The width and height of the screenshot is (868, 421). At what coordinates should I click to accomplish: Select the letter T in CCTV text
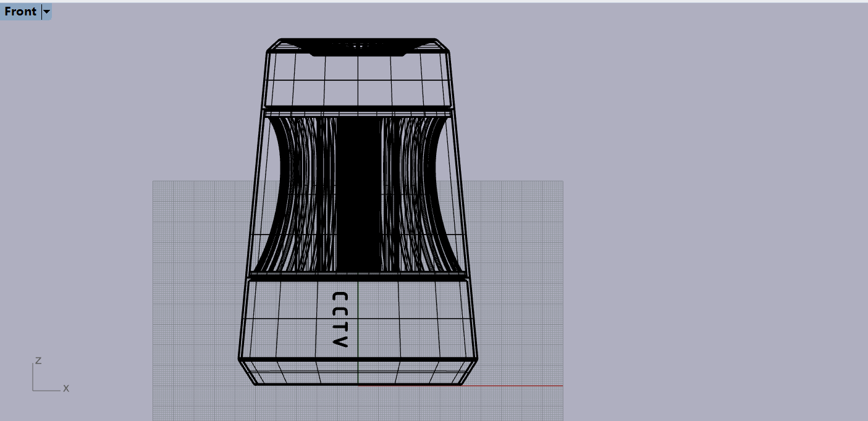click(340, 326)
